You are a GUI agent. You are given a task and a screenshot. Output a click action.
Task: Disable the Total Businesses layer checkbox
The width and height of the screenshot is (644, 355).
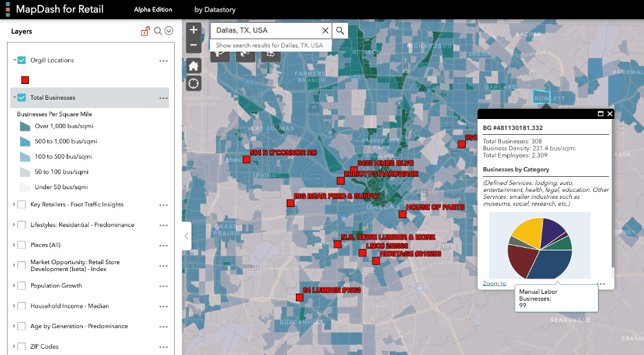[22, 98]
